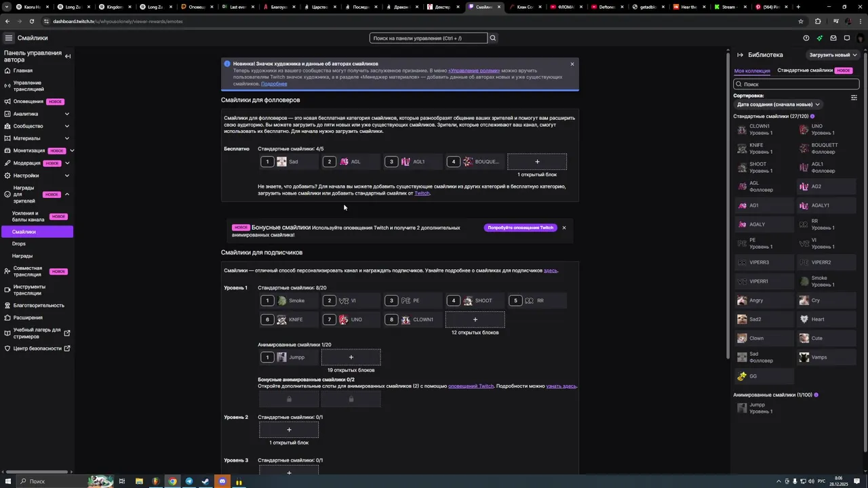Screen dimensions: 868x488
Task: Add emote to animated emotes slot
Action: point(351,357)
